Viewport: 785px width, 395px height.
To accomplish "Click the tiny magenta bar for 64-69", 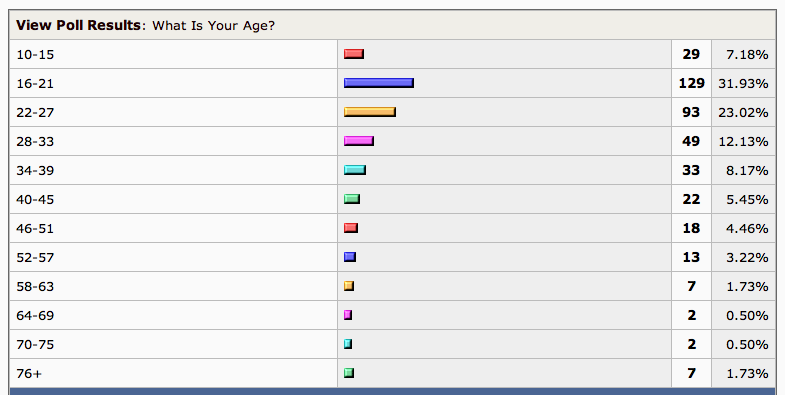I will point(348,315).
